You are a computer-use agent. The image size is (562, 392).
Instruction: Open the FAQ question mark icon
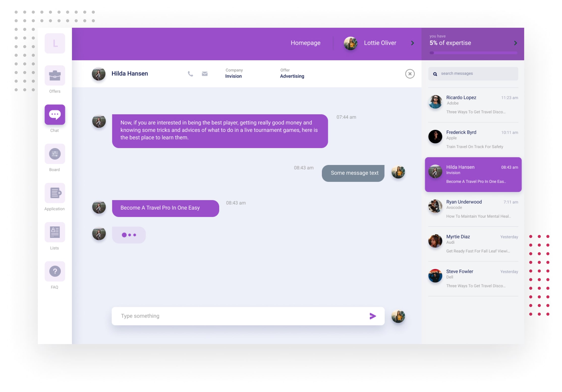tap(55, 271)
